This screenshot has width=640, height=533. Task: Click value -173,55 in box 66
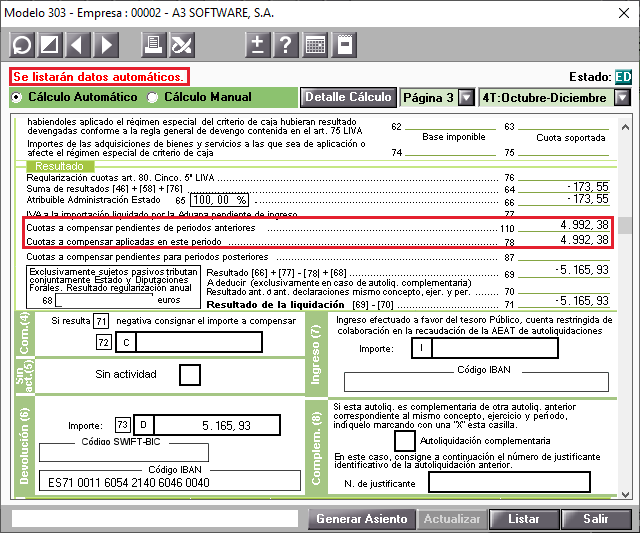pos(588,199)
